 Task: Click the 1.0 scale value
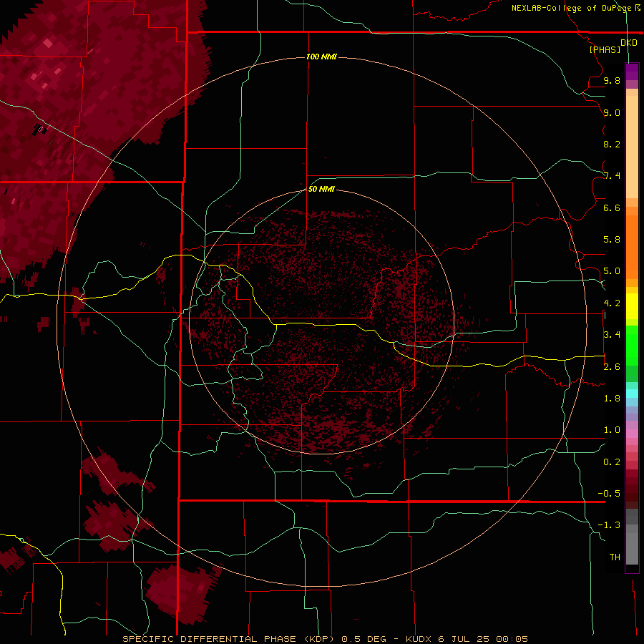pyautogui.click(x=612, y=430)
